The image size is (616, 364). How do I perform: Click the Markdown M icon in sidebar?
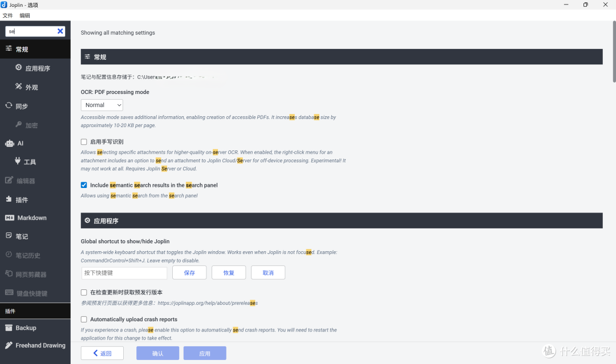coord(10,218)
